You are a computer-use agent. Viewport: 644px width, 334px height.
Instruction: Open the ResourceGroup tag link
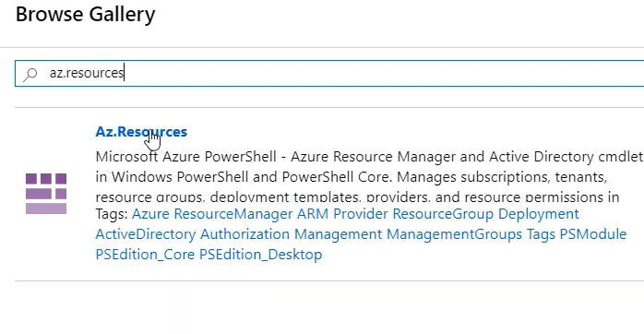click(x=443, y=214)
